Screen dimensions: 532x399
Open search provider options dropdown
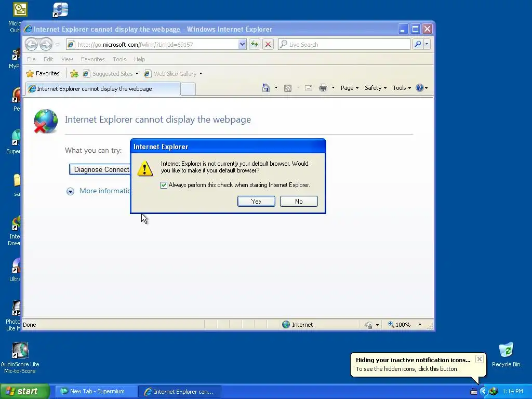(x=427, y=45)
